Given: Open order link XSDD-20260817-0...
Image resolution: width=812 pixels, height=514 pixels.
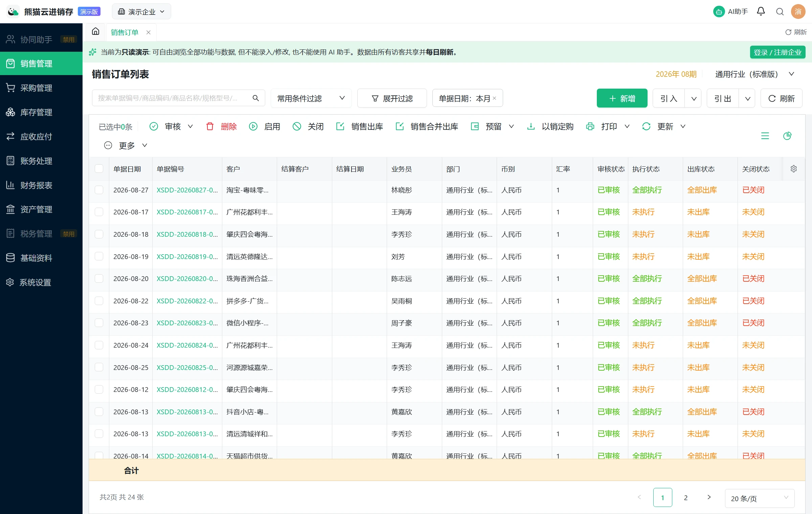Looking at the screenshot, I should pos(187,212).
